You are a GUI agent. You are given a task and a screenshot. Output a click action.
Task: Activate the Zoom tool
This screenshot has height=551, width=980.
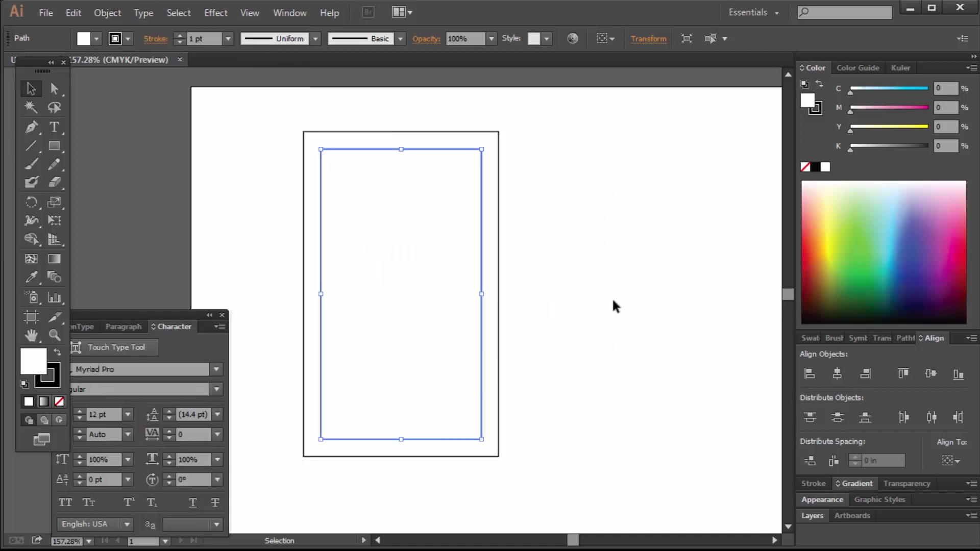(55, 335)
